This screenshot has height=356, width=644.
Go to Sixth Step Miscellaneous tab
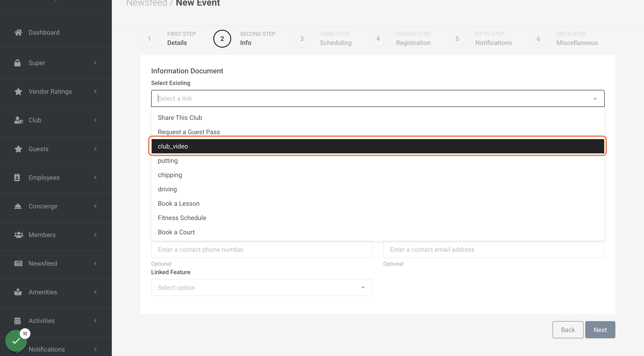(563, 38)
